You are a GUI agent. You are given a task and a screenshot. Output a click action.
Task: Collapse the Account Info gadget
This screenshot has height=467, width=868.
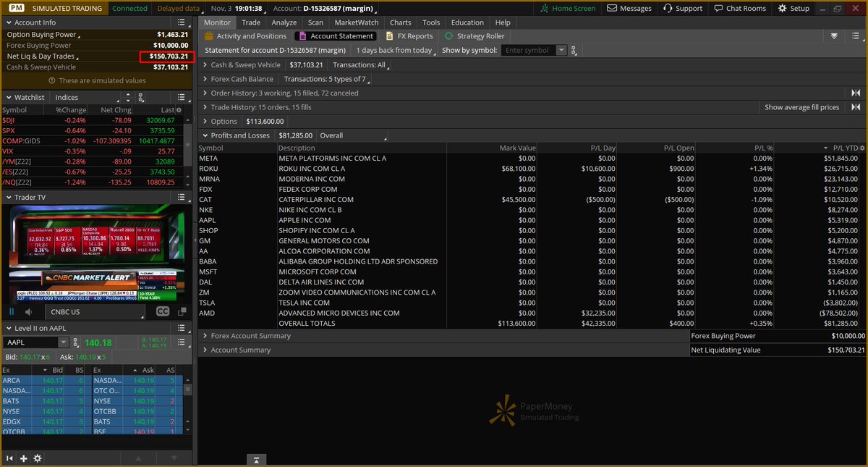point(7,22)
